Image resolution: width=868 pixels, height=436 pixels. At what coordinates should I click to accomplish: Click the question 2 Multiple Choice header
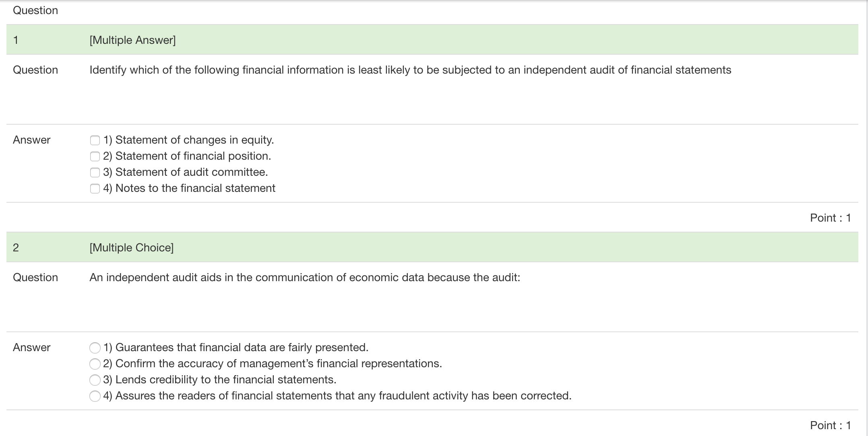[x=132, y=248]
